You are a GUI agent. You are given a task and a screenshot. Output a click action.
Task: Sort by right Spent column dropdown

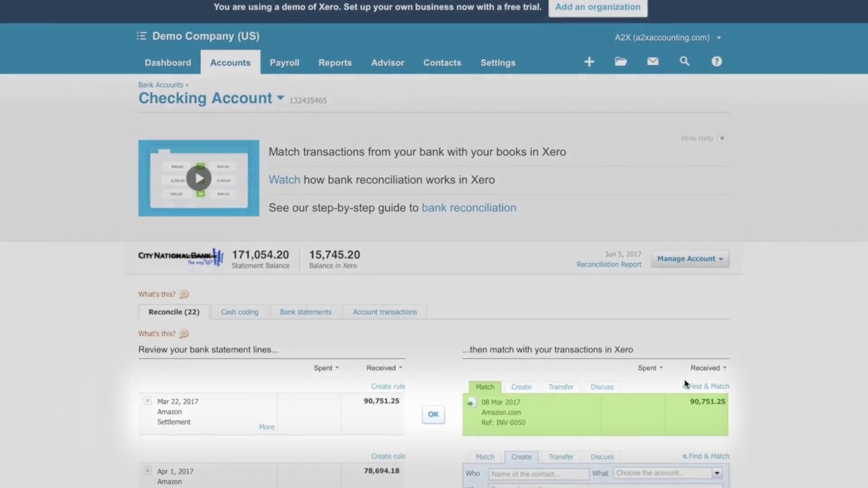(x=650, y=368)
